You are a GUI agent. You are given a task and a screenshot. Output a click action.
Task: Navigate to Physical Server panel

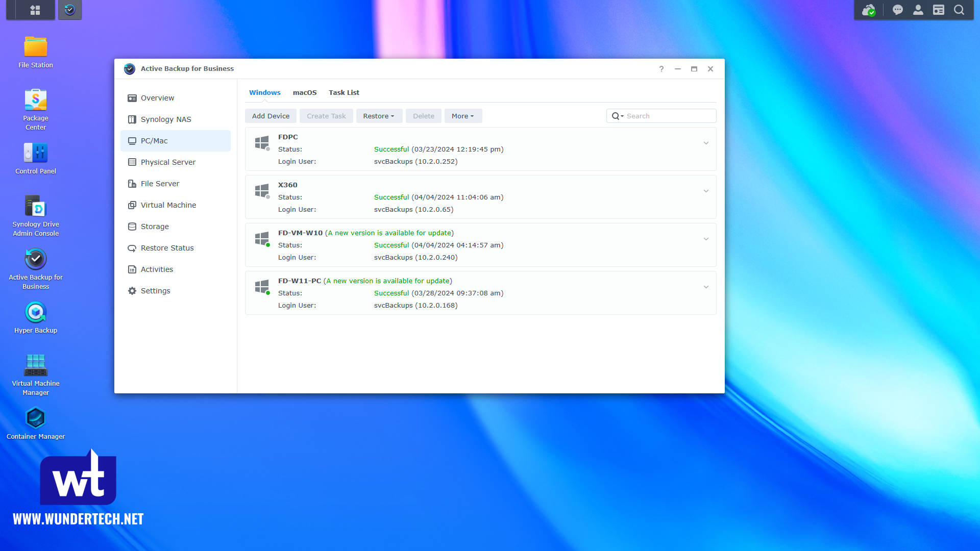(167, 162)
